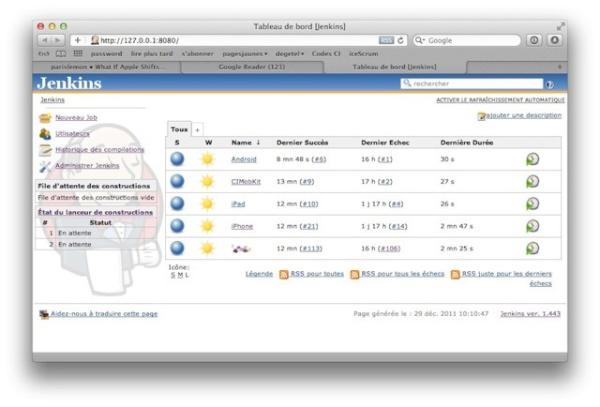Open Android last success build #6

pyautogui.click(x=319, y=159)
